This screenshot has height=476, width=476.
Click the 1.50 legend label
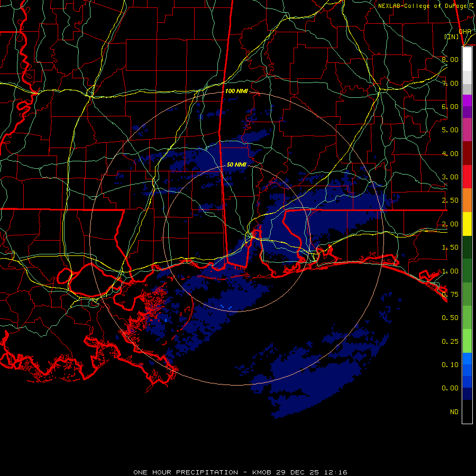coord(450,248)
